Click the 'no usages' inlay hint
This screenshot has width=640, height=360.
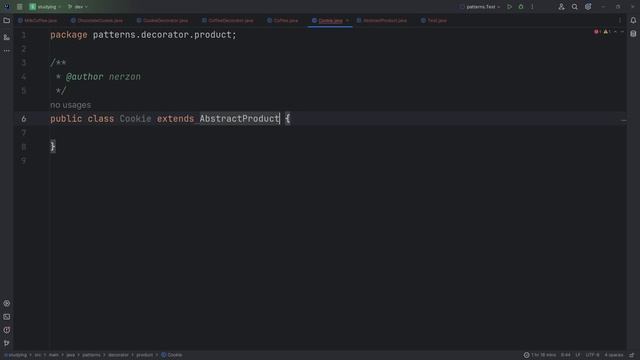click(71, 105)
